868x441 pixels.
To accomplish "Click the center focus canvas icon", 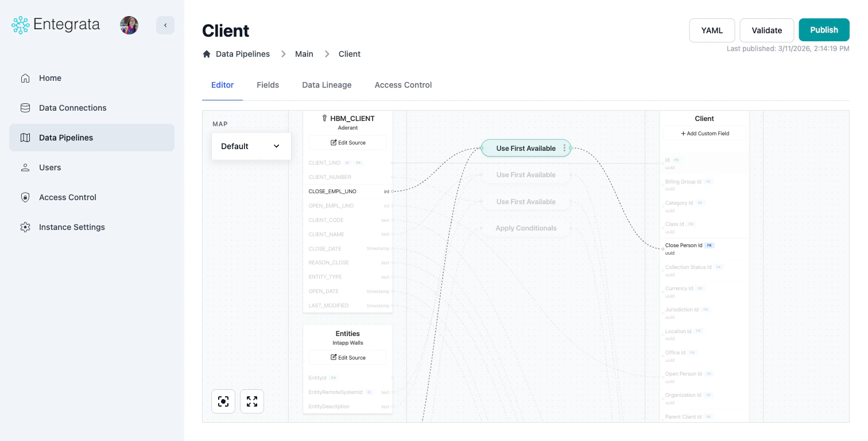I will click(223, 401).
